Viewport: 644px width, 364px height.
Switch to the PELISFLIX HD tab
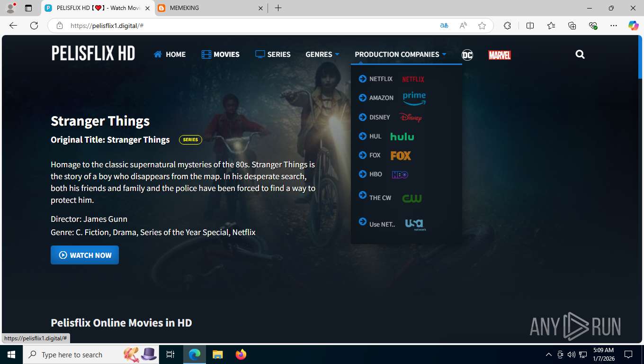tap(98, 8)
